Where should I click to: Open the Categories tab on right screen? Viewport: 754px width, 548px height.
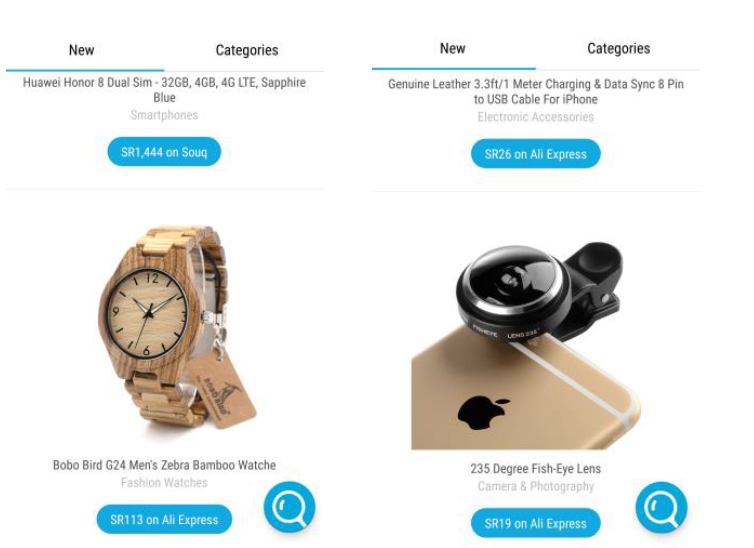[x=618, y=49]
